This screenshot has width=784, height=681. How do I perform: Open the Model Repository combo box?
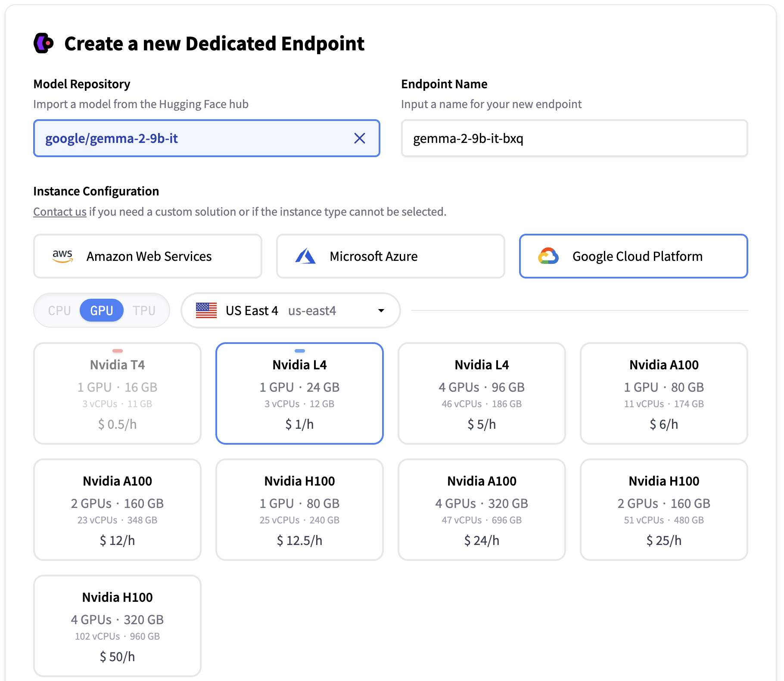[x=194, y=138]
